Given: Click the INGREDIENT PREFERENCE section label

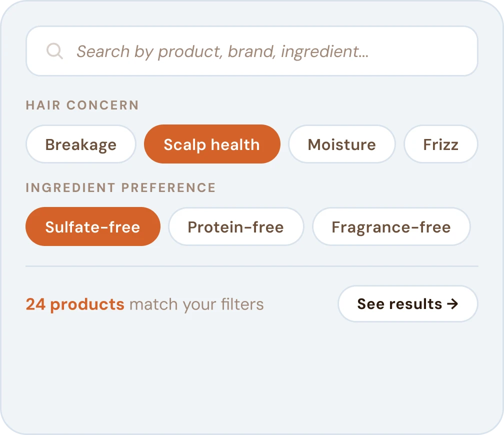Looking at the screenshot, I should tap(120, 187).
